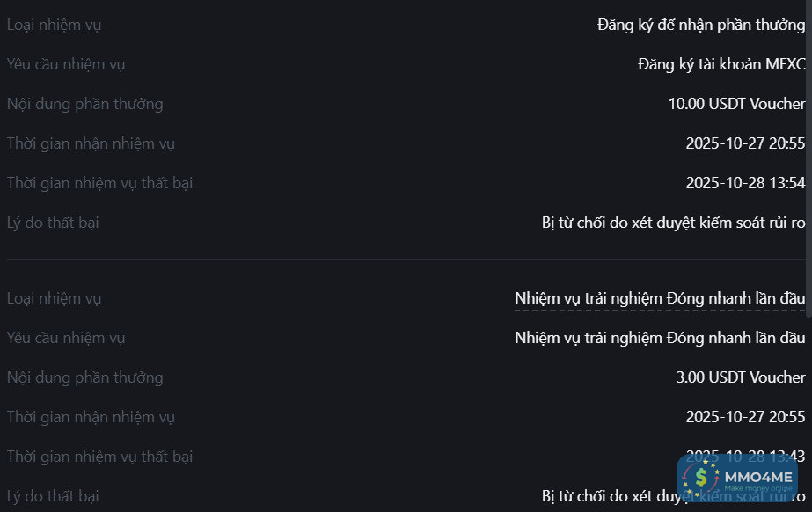The width and height of the screenshot is (812, 512).
Task: Click the first 'Thời gian nhiệm vụ thất bại' label
Action: (x=99, y=183)
